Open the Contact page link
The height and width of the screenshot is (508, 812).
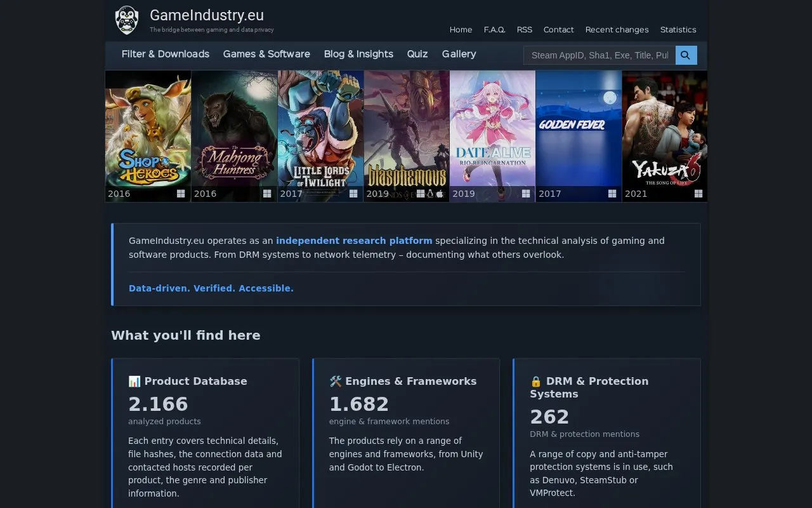pyautogui.click(x=559, y=30)
